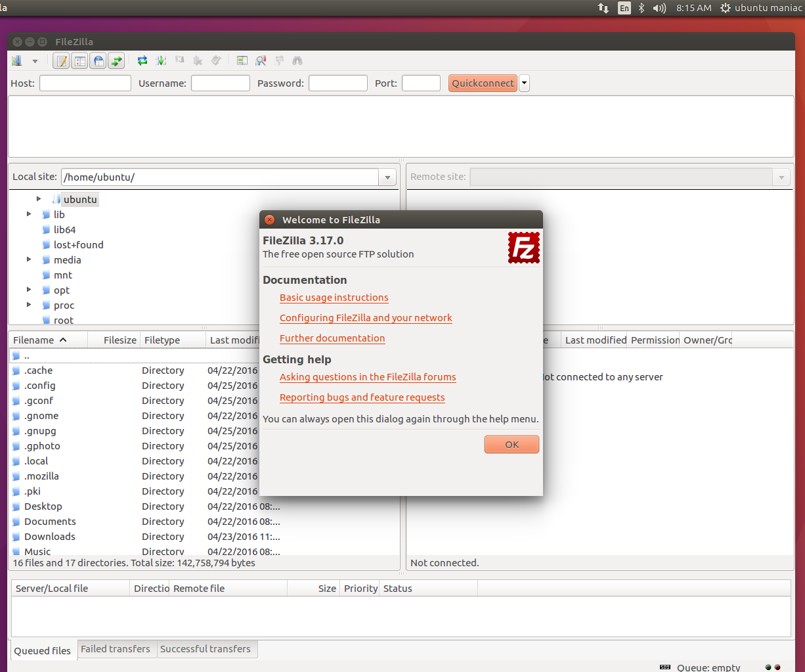Click OK in the Welcome dialog
Screen dimensions: 805x672
pos(511,445)
